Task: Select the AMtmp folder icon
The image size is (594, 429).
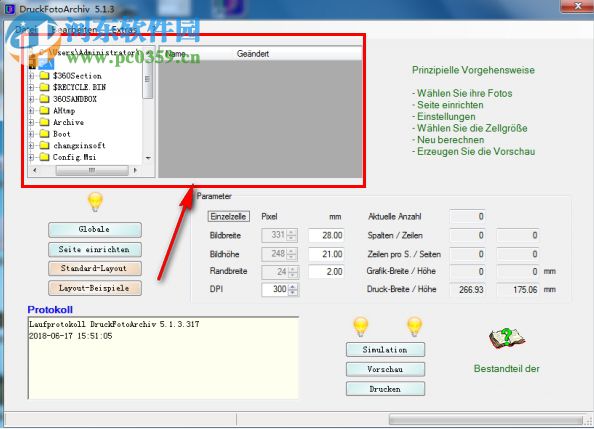Action: (x=45, y=111)
